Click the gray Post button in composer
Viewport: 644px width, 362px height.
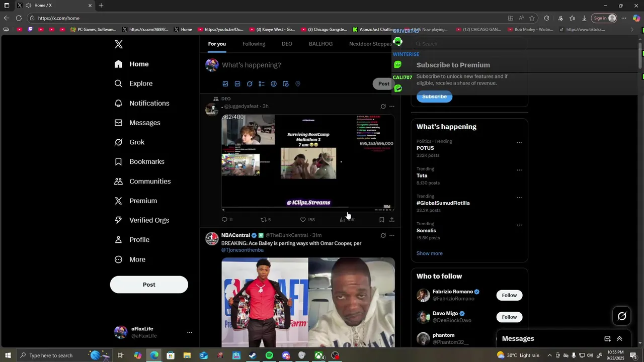pos(383,84)
